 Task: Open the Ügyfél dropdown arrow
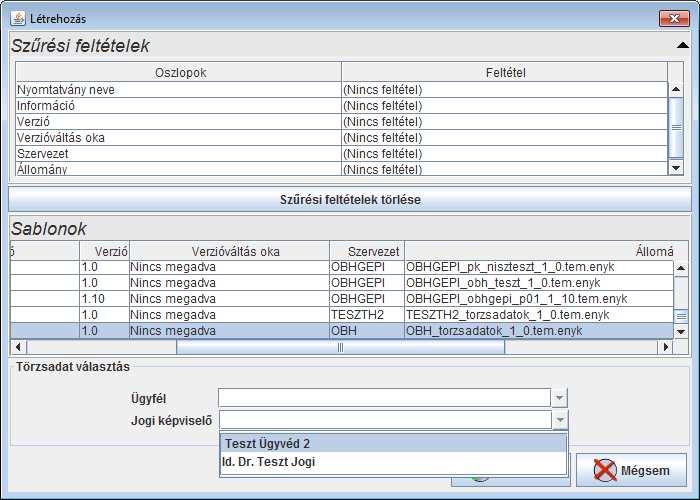coord(559,398)
